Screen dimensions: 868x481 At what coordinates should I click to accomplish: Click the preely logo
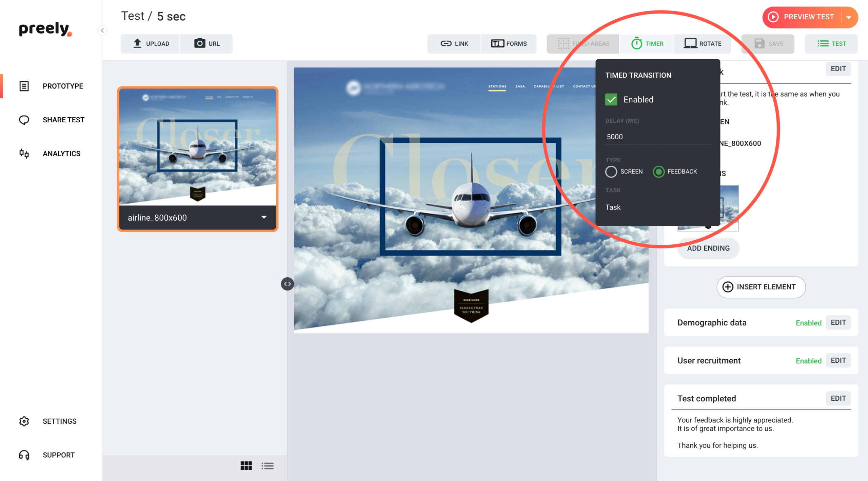(x=45, y=29)
